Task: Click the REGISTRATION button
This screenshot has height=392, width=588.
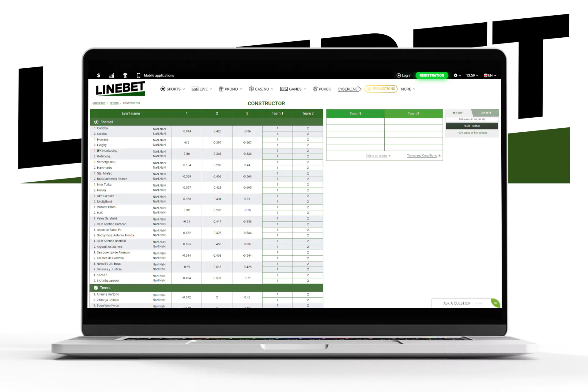Action: (x=432, y=75)
